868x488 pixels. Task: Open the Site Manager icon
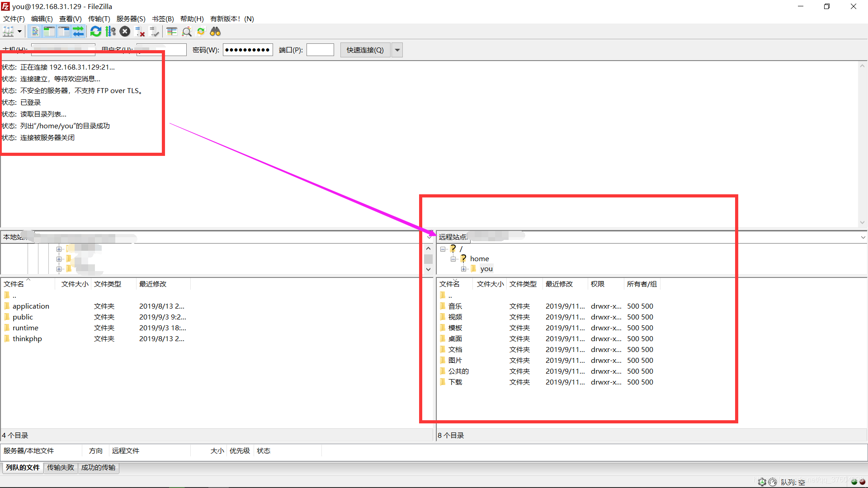[8, 32]
